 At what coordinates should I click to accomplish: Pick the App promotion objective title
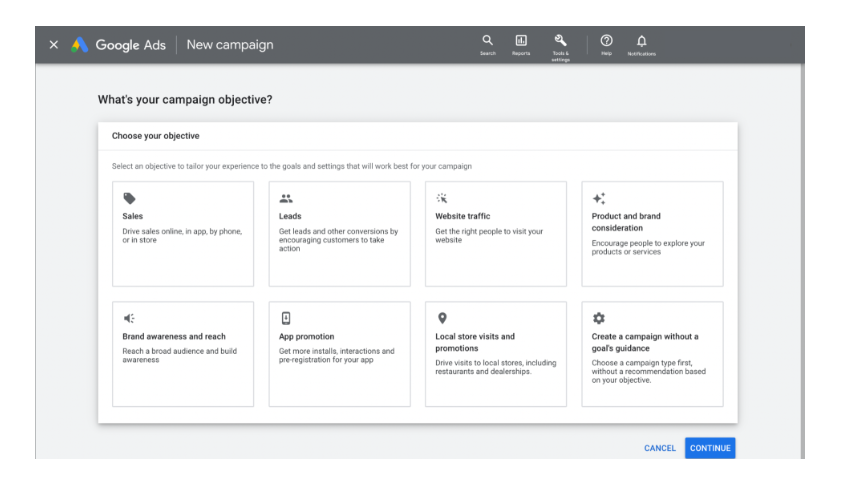306,337
